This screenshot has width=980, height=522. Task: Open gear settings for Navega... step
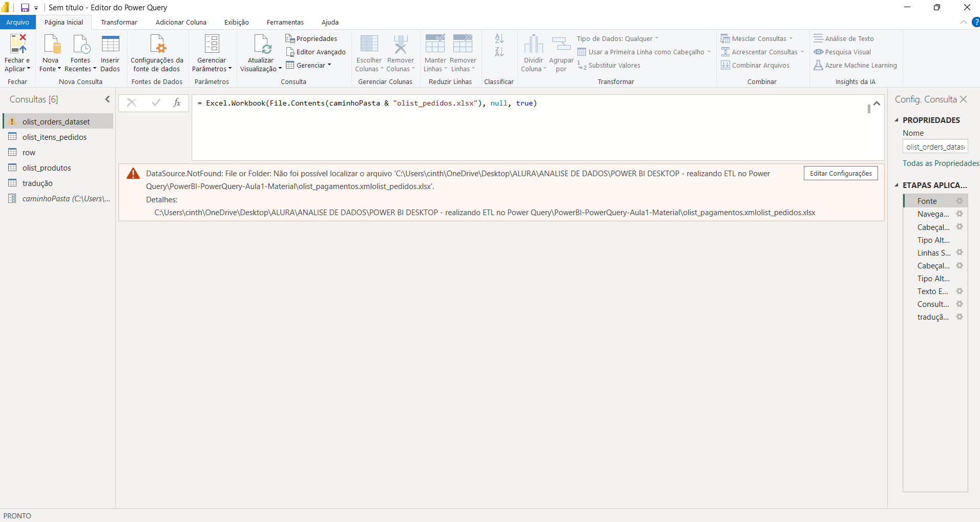click(x=960, y=214)
